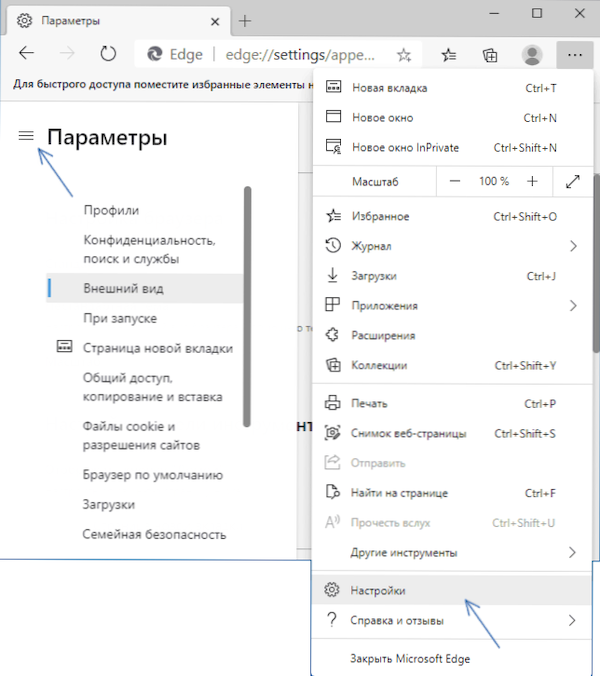
Task: Open Настройки from the menu
Action: [x=452, y=590]
